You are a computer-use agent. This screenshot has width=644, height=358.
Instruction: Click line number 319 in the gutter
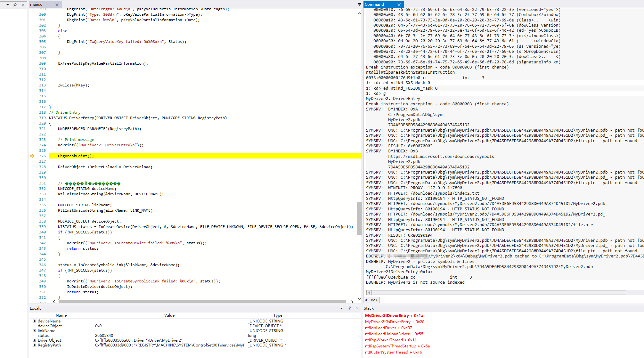coord(42,118)
